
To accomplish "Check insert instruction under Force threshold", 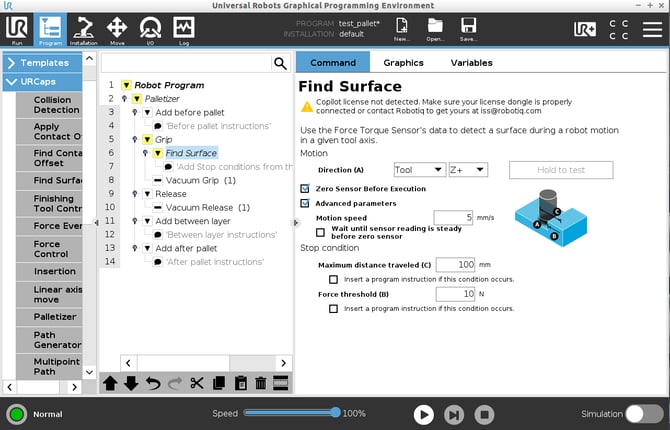I will point(334,309).
